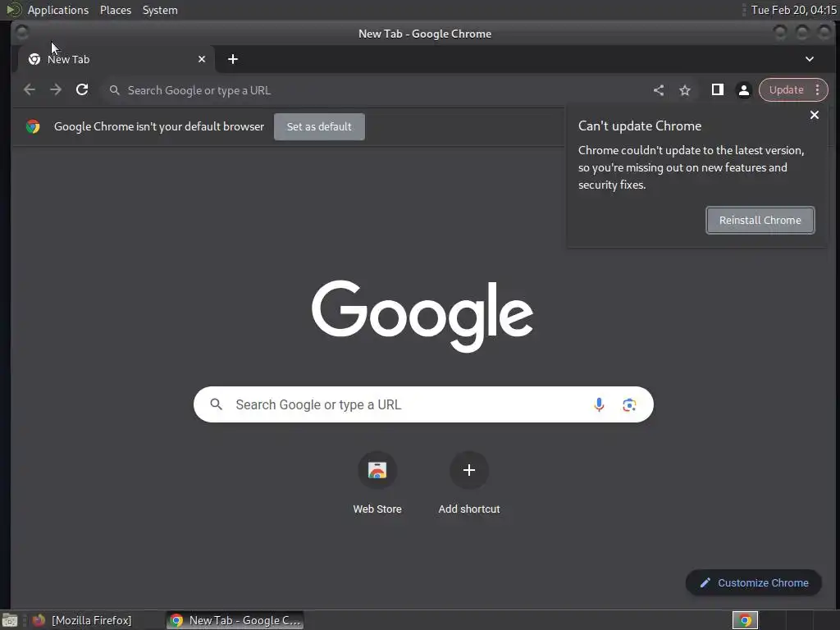Click the show desktop icon in taskbar
Viewport: 840px width, 630px height.
[10, 620]
